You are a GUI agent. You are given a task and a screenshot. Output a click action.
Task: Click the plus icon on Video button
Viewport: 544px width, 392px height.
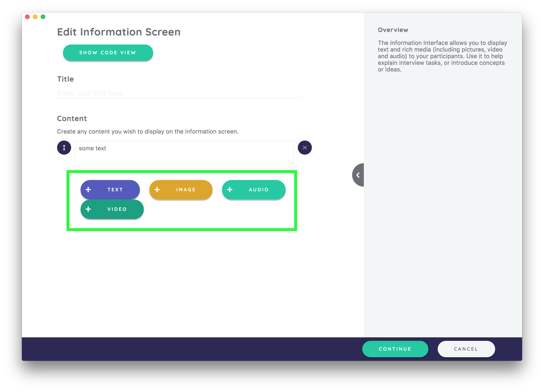point(88,209)
